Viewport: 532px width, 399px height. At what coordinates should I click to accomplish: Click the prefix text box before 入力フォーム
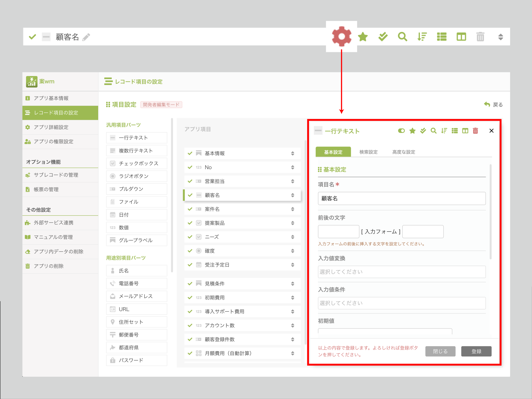coord(338,231)
